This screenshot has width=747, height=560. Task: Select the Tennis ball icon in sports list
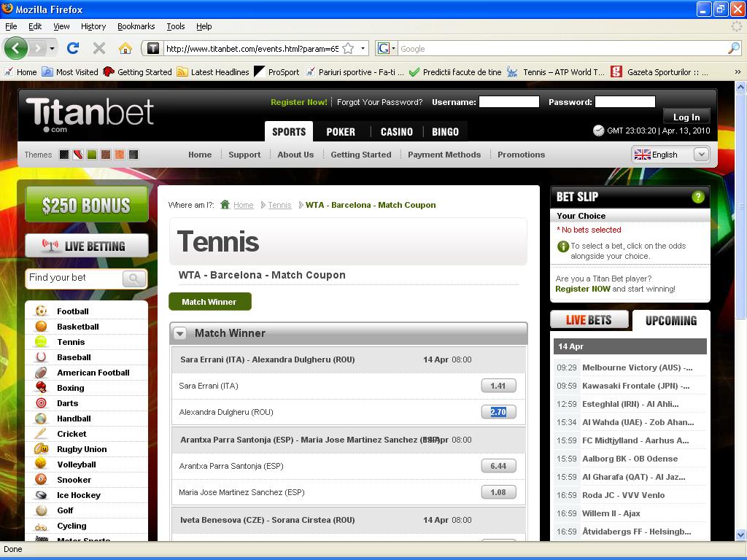point(42,341)
